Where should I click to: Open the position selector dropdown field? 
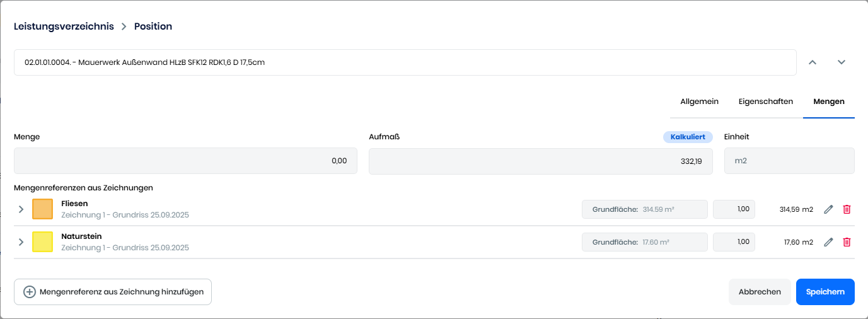[x=405, y=62]
